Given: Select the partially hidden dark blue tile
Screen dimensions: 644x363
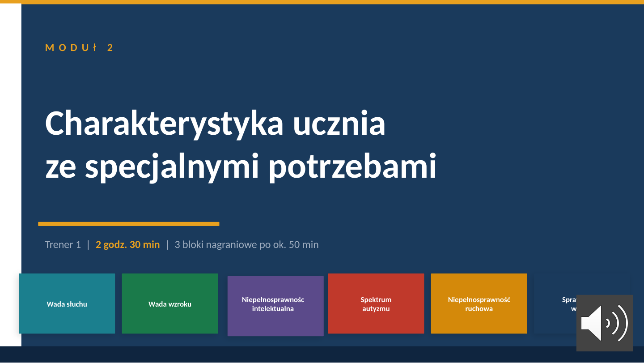Looking at the screenshot, I should (555, 303).
